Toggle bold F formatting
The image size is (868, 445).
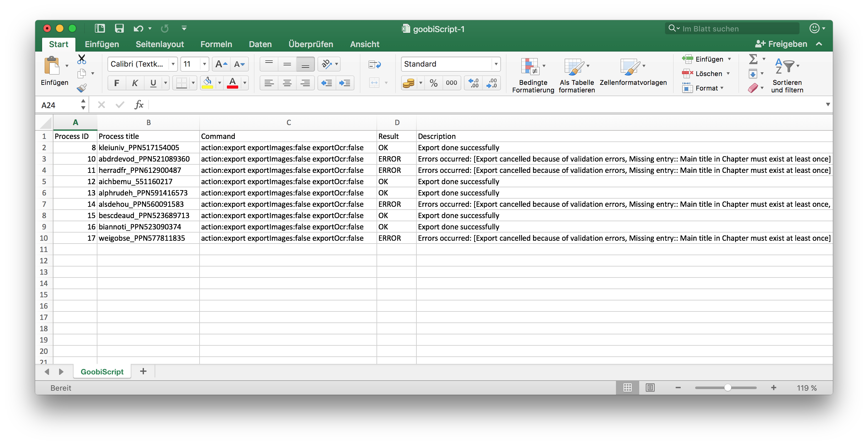coord(117,83)
